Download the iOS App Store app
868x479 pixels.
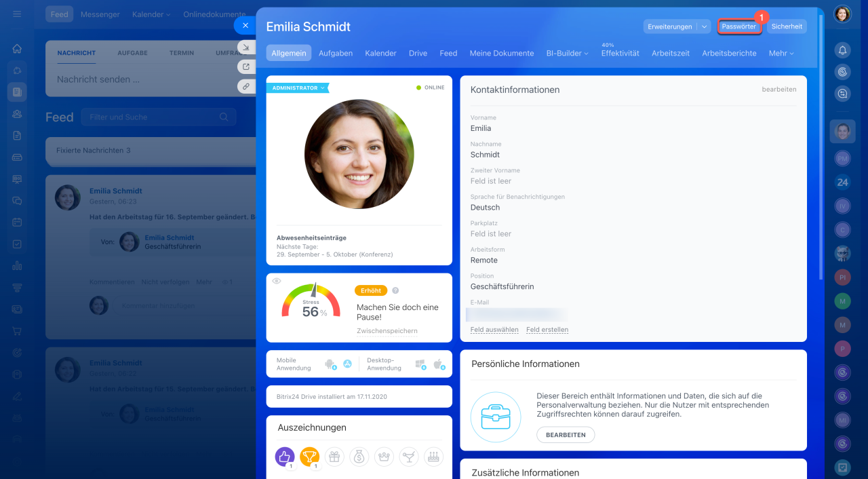pyautogui.click(x=347, y=364)
